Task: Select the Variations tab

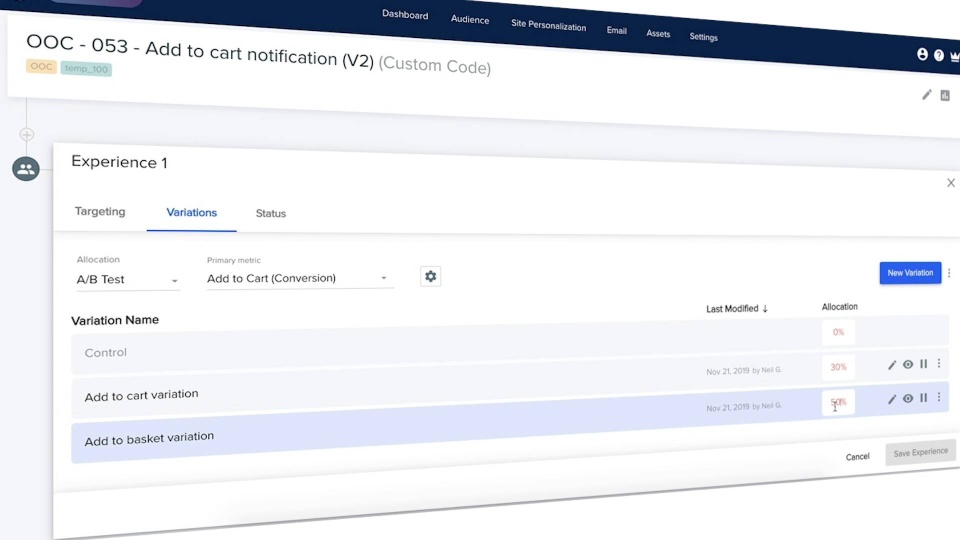Action: pyautogui.click(x=192, y=212)
